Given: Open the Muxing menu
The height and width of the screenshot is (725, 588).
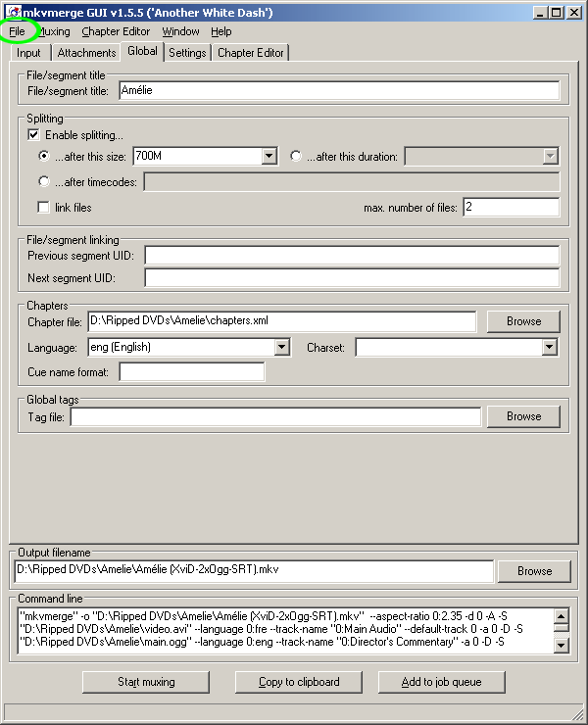Looking at the screenshot, I should click(54, 31).
